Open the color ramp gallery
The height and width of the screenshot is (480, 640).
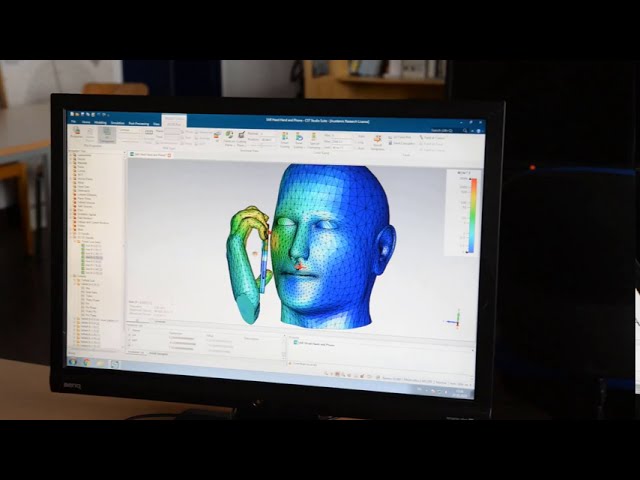299,140
